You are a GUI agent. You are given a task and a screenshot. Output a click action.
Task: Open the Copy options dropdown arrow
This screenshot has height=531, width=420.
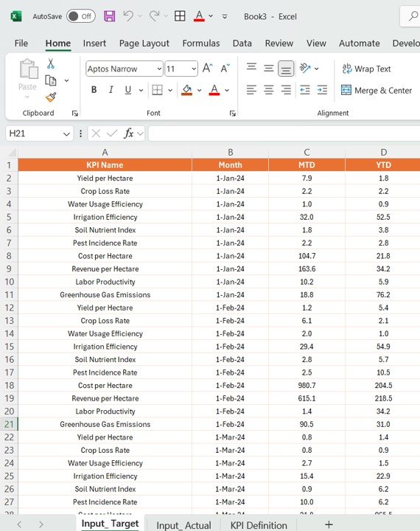tap(66, 80)
